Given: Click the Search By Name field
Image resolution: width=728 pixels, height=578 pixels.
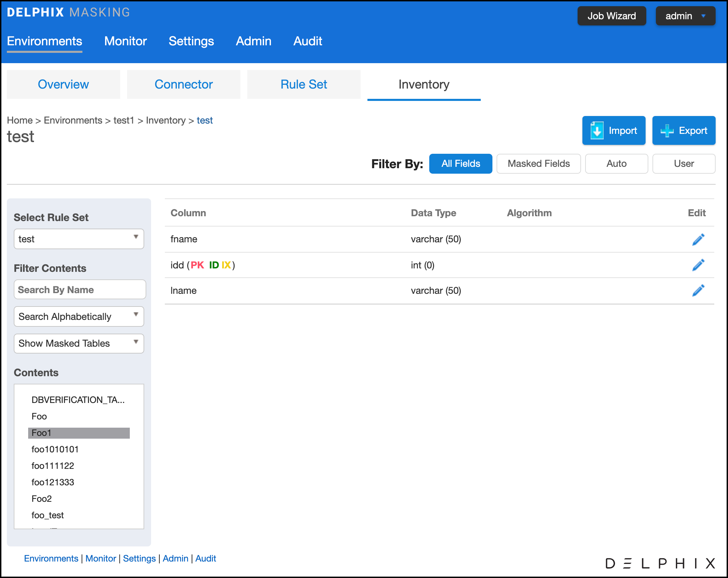Looking at the screenshot, I should tap(80, 290).
